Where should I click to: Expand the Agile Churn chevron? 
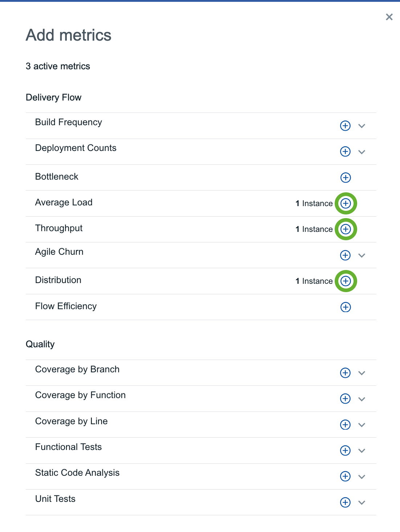coord(362,255)
